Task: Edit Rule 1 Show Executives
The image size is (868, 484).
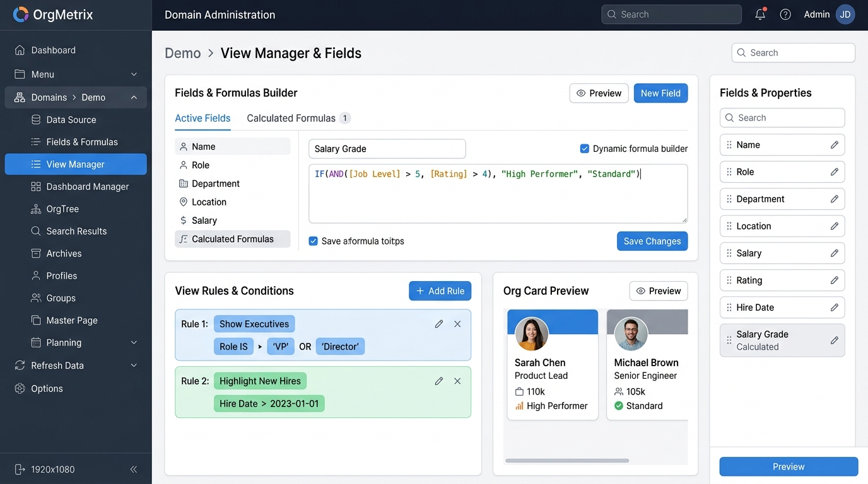Action: tap(439, 324)
